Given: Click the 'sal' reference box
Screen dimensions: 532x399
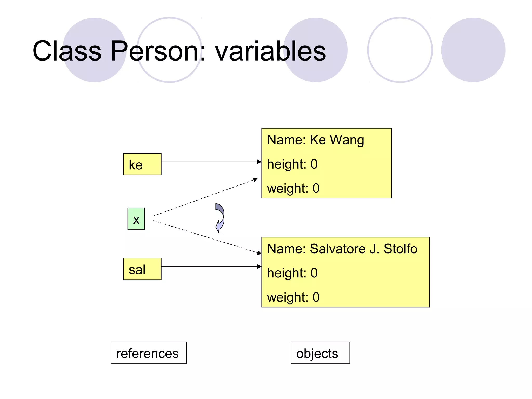Looking at the screenshot, I should tap(142, 269).
